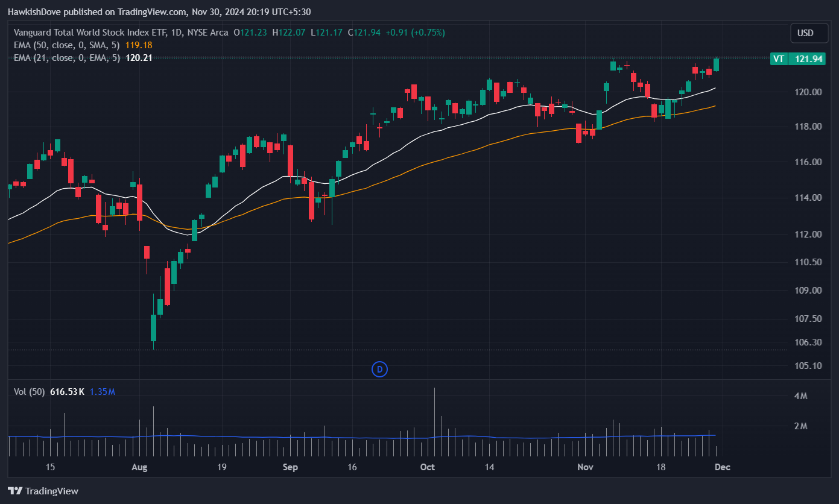Click the dividend 'D' marker
839x504 pixels.
click(379, 369)
